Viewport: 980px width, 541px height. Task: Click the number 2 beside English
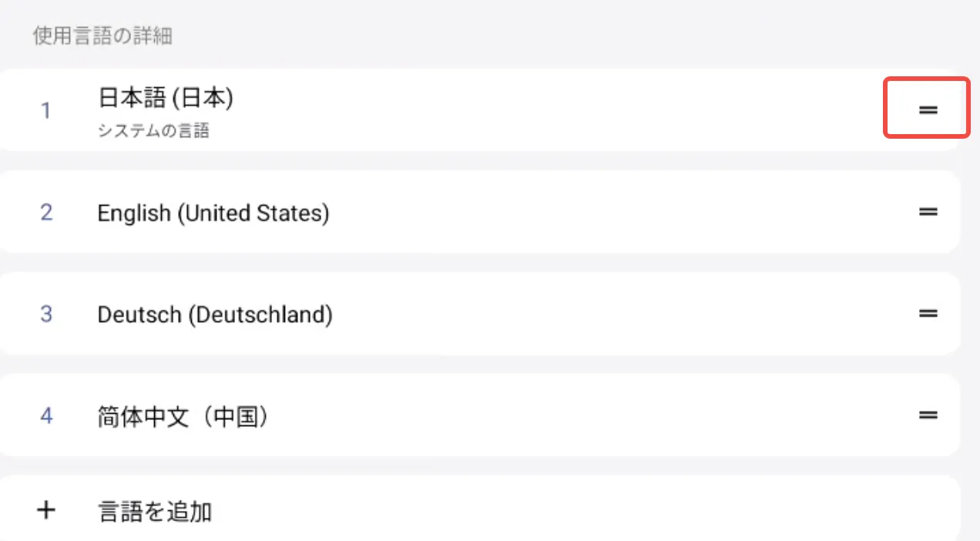[x=46, y=212]
